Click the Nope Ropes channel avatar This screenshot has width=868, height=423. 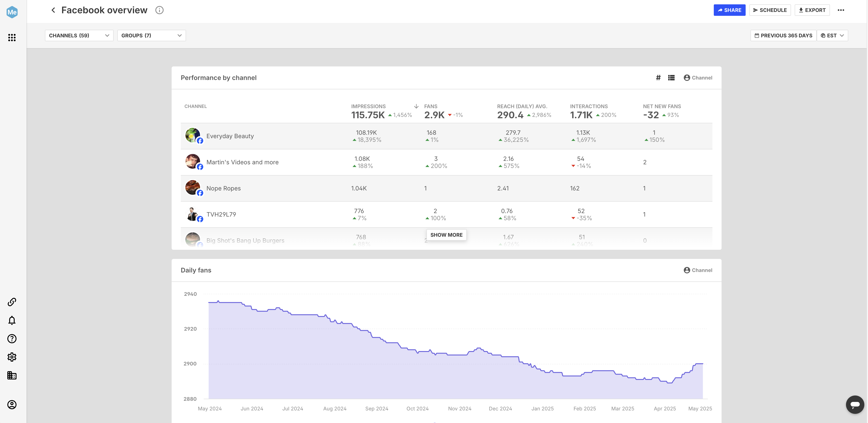point(193,188)
